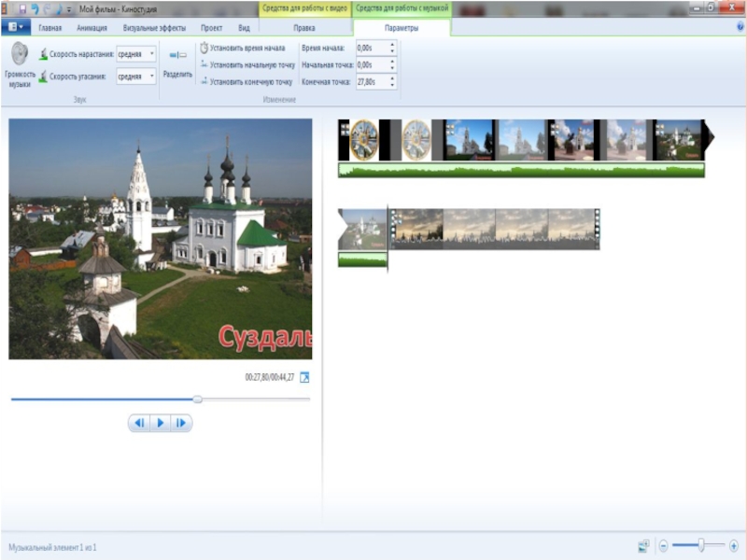This screenshot has width=747, height=560.
Task: Step to the next frame
Action: coord(181,423)
